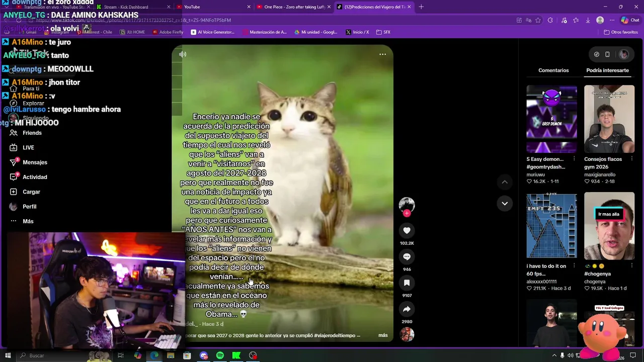Expand Más options in sidebar
This screenshot has height=362, width=644.
21,221
